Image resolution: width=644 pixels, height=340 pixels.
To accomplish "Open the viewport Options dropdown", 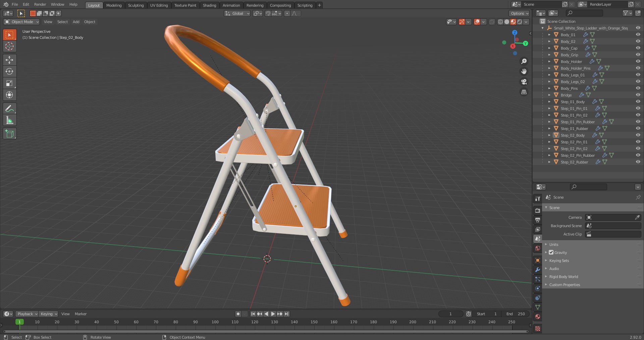I will (x=519, y=13).
